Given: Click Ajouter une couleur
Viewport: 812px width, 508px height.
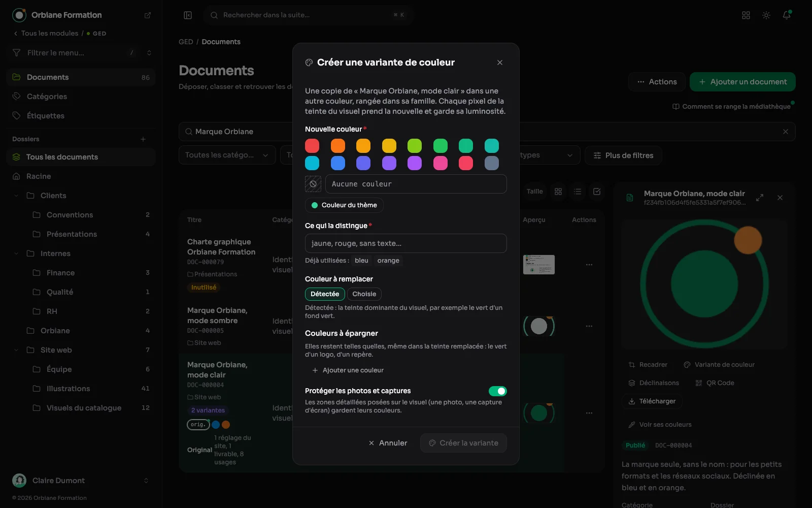Looking at the screenshot, I should pos(348,370).
